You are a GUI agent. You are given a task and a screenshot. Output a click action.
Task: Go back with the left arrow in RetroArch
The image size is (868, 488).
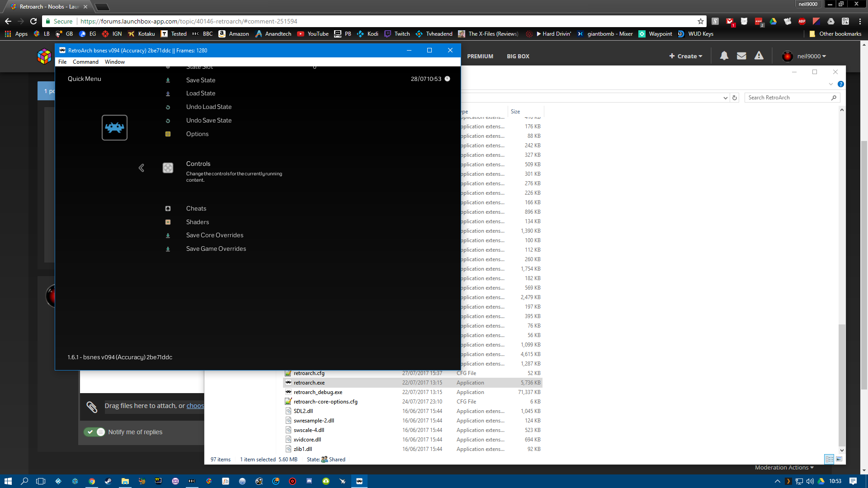tap(142, 168)
